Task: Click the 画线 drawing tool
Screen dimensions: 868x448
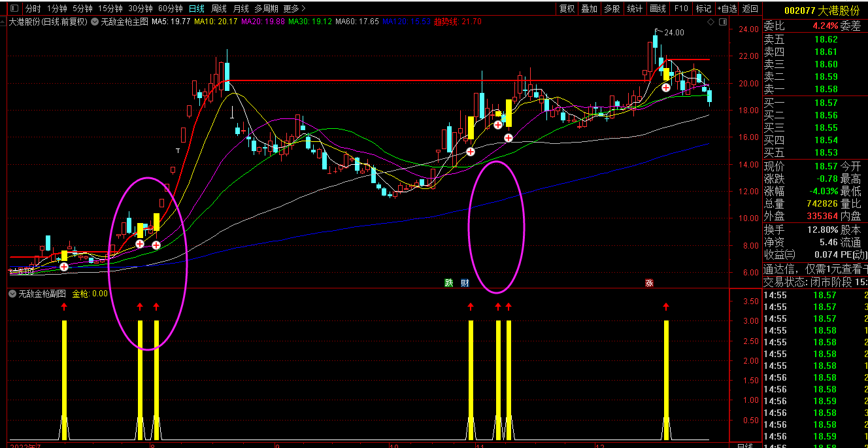Action: 658,9
